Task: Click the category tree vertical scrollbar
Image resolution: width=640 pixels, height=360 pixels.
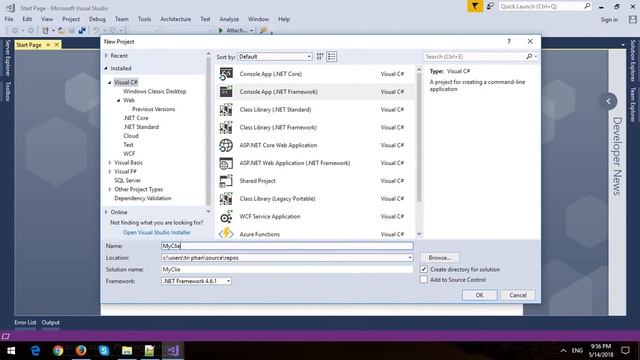Action: pyautogui.click(x=208, y=131)
